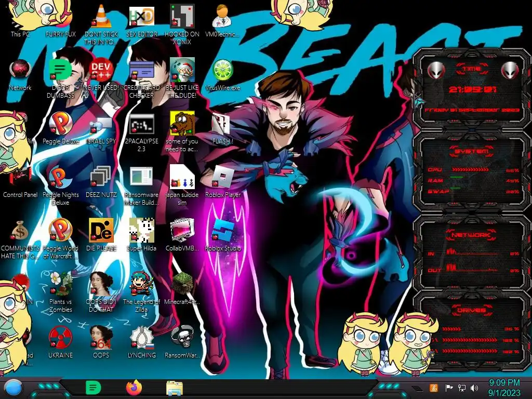Click the red digital clock readout
The height and width of the screenshot is (399, 532).
(472, 89)
